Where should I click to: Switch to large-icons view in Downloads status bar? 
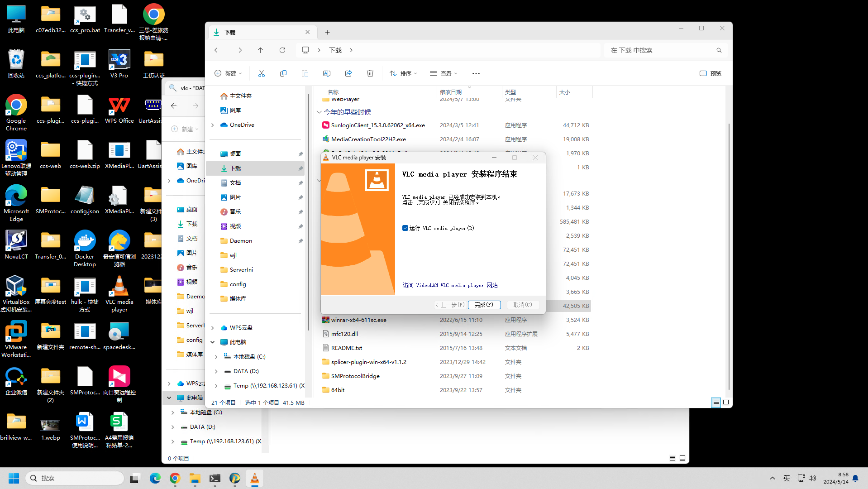pos(726,403)
